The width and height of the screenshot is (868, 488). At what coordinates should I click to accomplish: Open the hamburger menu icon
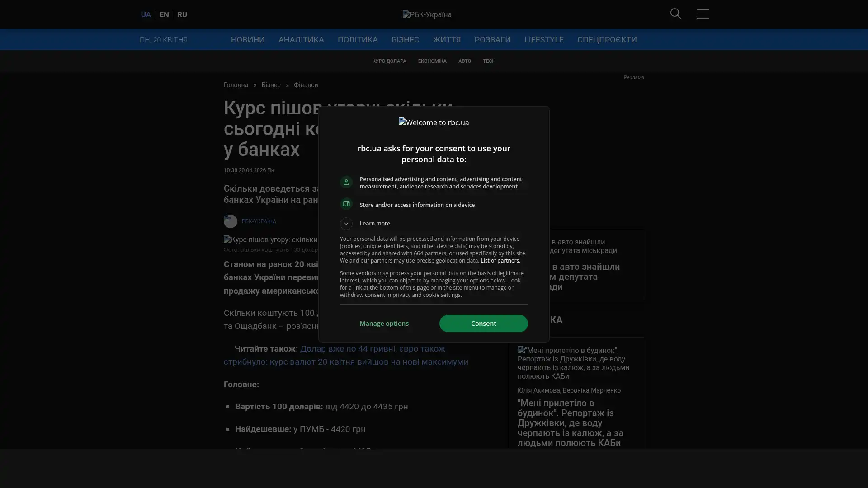(x=703, y=14)
